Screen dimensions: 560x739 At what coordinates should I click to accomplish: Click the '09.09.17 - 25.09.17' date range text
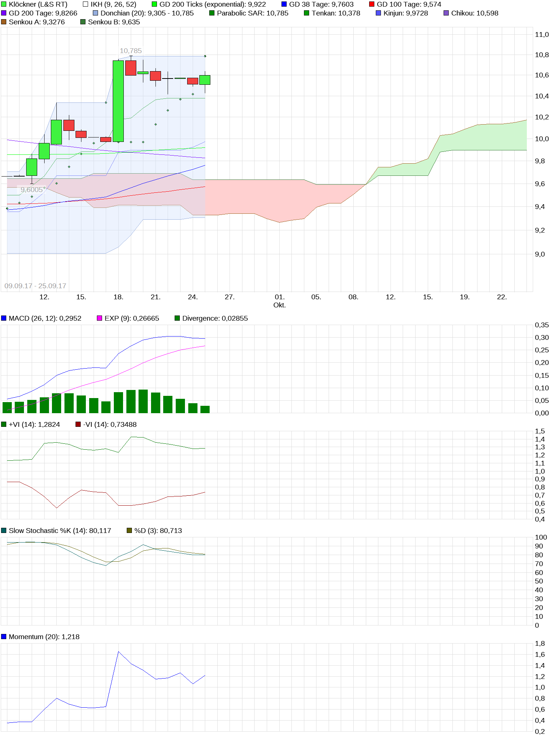pyautogui.click(x=35, y=286)
